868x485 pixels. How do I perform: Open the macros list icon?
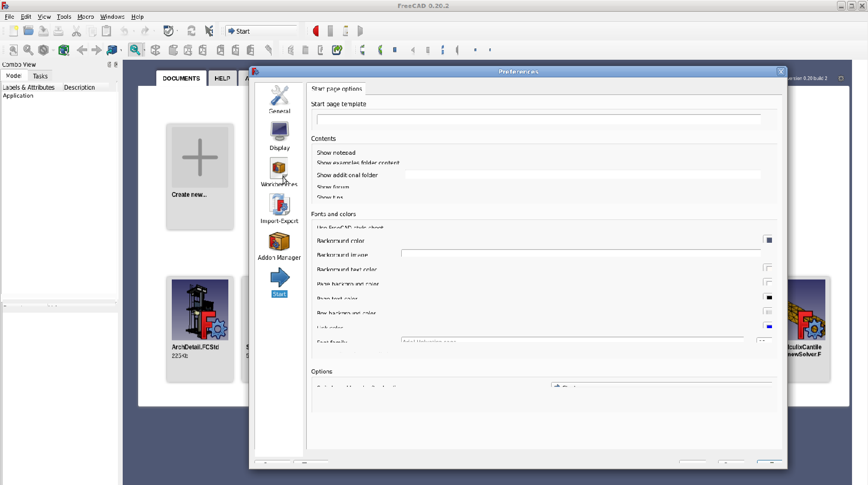(x=346, y=31)
